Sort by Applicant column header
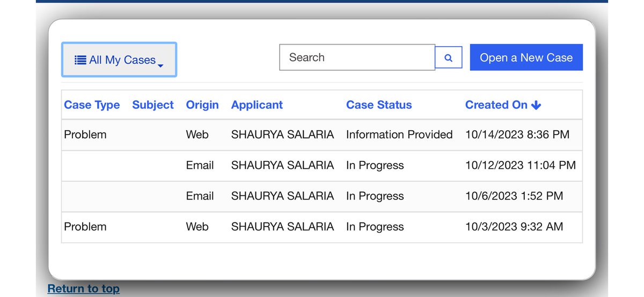The image size is (644, 297). point(257,105)
